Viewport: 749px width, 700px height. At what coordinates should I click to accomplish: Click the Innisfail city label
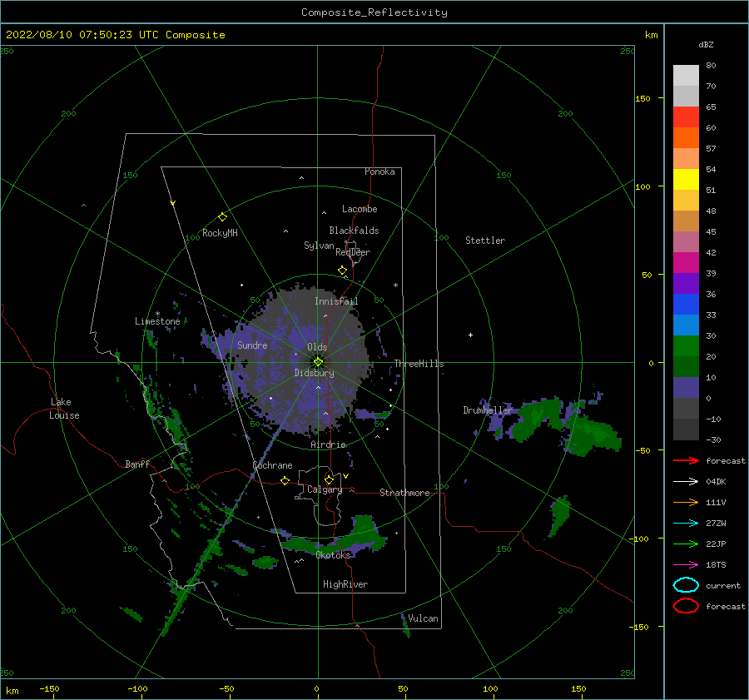[336, 301]
